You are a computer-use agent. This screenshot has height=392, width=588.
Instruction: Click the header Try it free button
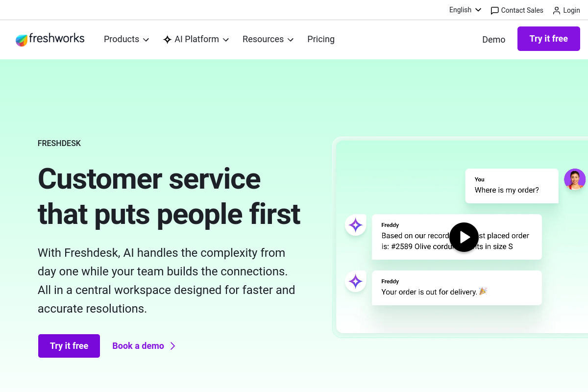tap(549, 39)
